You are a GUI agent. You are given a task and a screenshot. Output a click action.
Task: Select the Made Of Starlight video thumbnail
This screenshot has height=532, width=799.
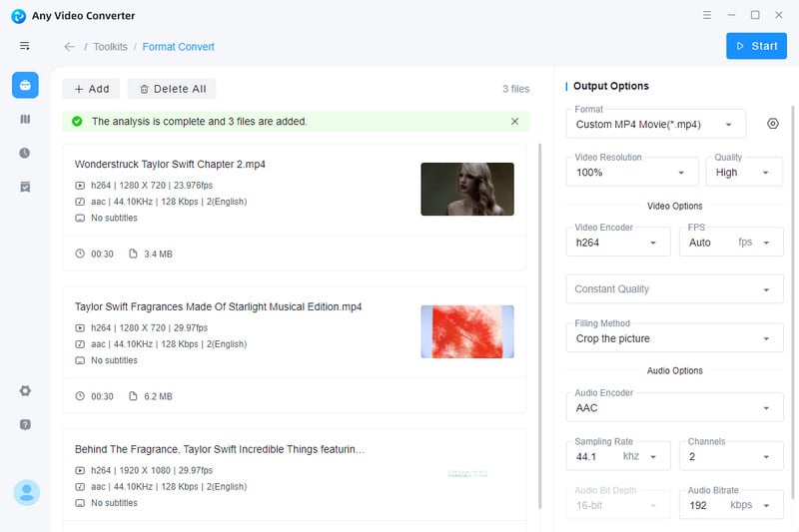(467, 331)
